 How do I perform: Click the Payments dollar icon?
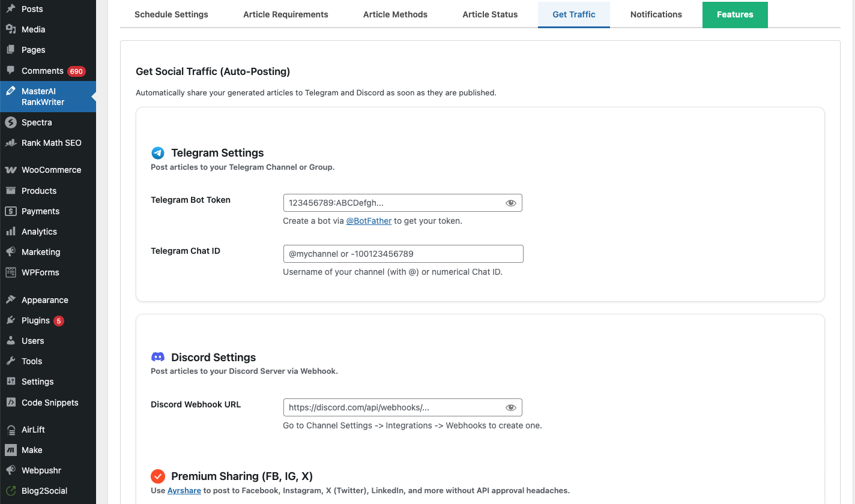[x=11, y=211]
